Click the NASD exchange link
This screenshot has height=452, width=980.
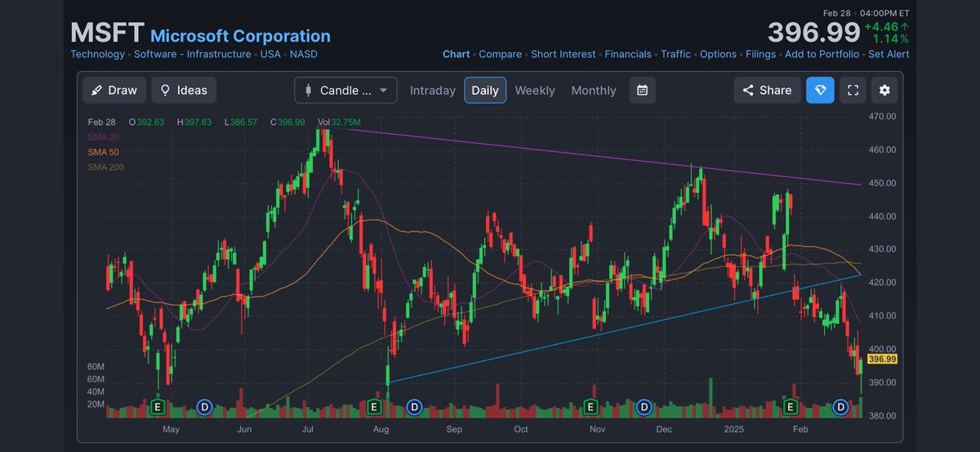pos(304,54)
